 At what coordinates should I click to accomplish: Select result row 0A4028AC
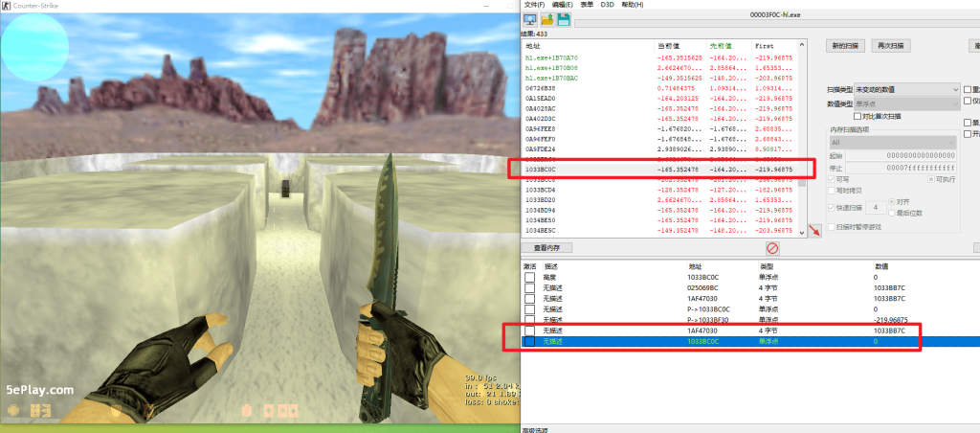[660, 108]
